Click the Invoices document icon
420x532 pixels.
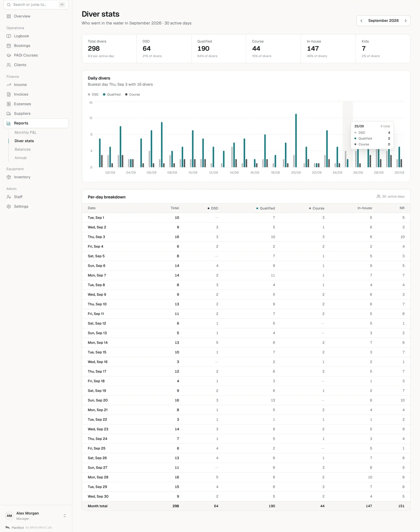click(x=9, y=94)
